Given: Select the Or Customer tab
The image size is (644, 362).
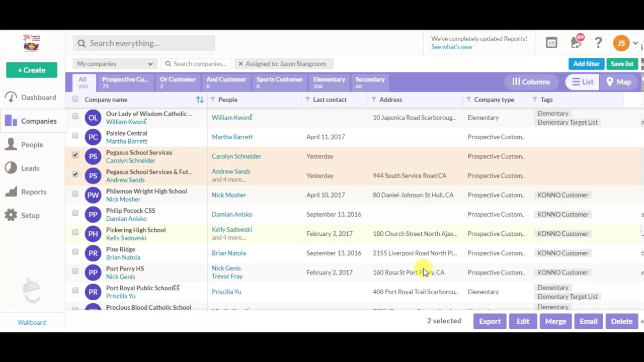Looking at the screenshot, I should (178, 82).
